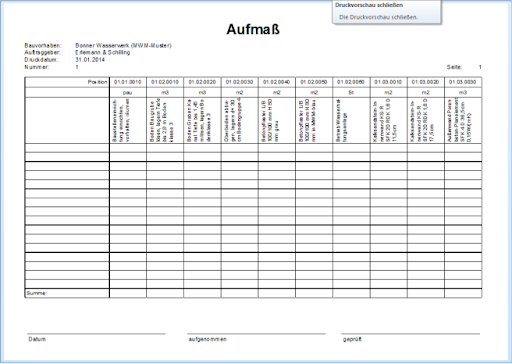Click the St unit cell
The width and height of the screenshot is (512, 364).
coord(351,92)
